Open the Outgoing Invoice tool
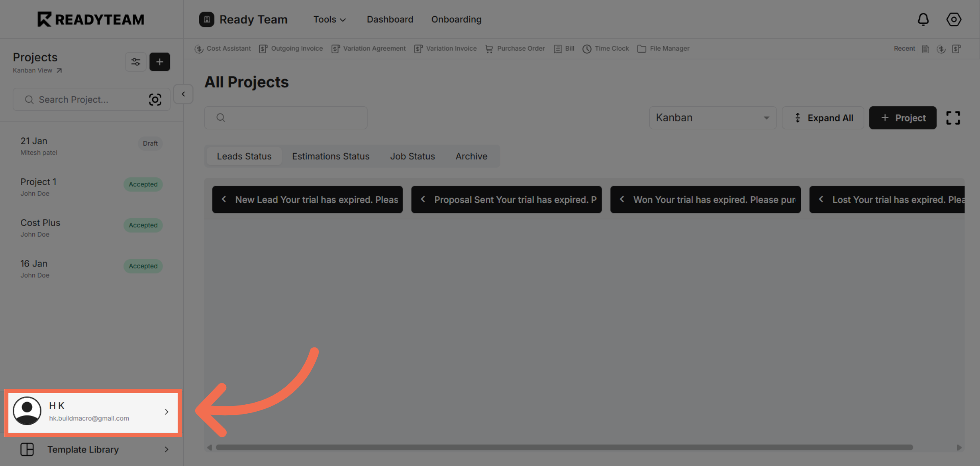This screenshot has height=466, width=980. point(291,48)
